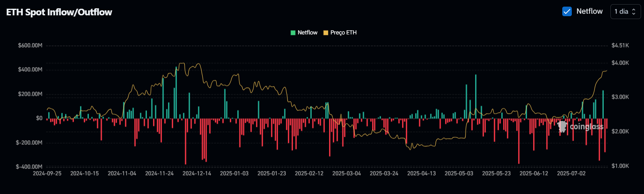The width and height of the screenshot is (644, 194).
Task: Click the 2025-05-03 date label
Action: tap(459, 173)
